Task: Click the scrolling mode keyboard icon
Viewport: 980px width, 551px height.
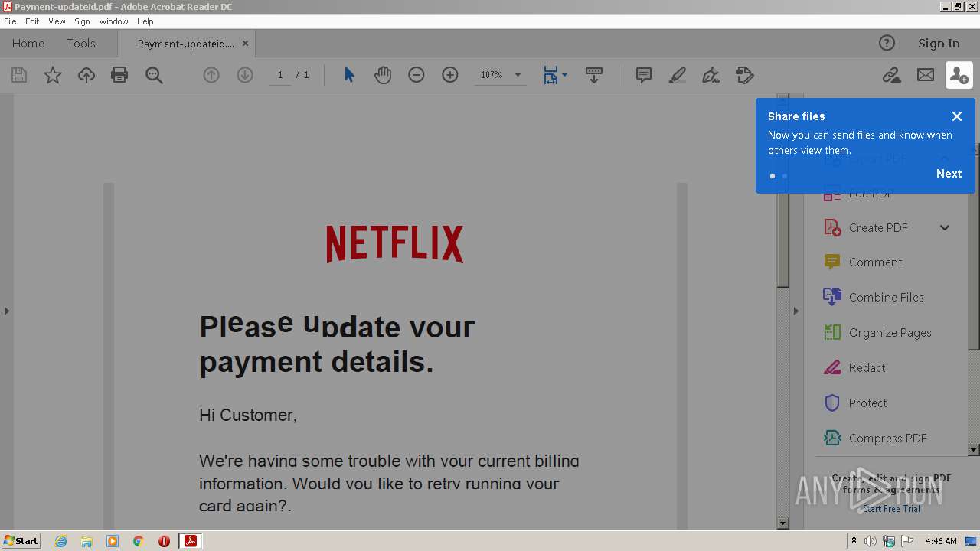Action: tap(593, 75)
